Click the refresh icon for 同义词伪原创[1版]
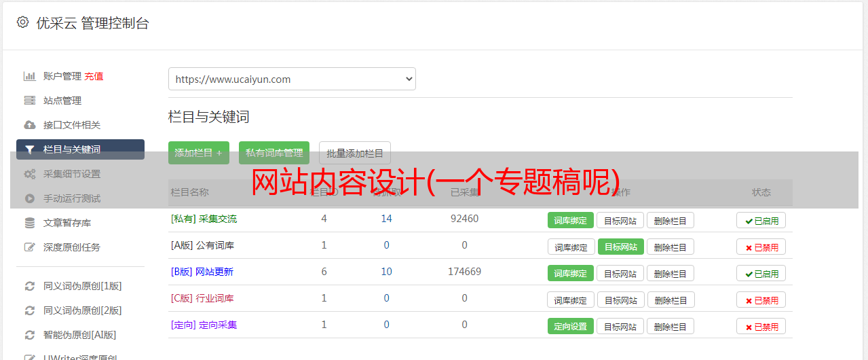Screen dimensions: 868x360 [x=29, y=286]
